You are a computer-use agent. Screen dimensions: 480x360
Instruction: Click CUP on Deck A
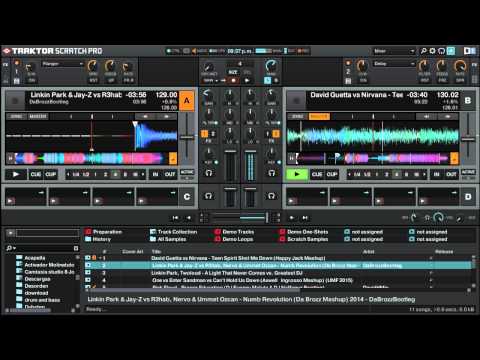(x=51, y=174)
